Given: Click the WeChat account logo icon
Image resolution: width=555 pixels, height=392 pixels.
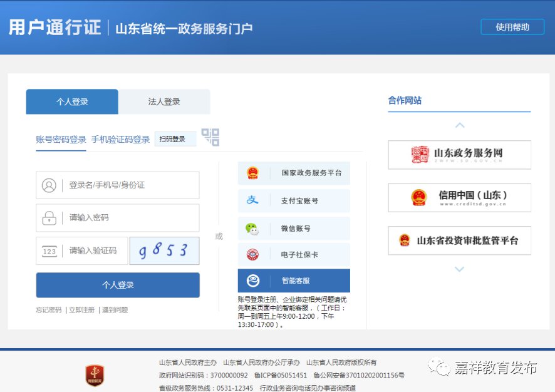Looking at the screenshot, I should pos(252,229).
